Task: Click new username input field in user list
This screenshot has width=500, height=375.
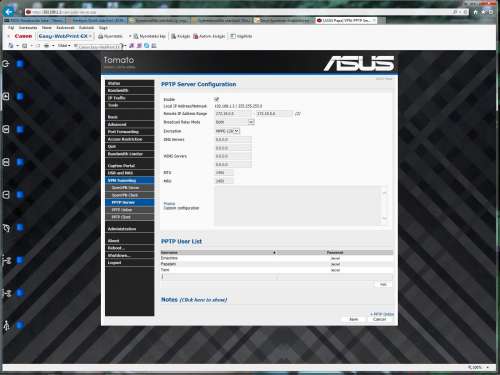Action: coord(219,277)
